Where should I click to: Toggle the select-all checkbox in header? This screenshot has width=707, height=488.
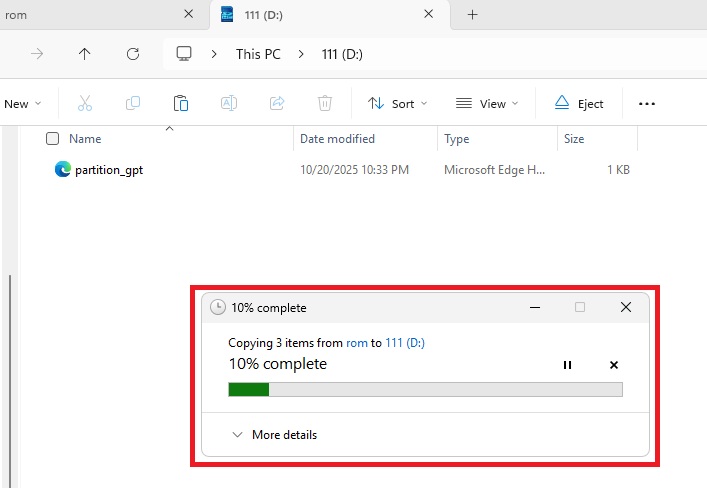coord(53,139)
